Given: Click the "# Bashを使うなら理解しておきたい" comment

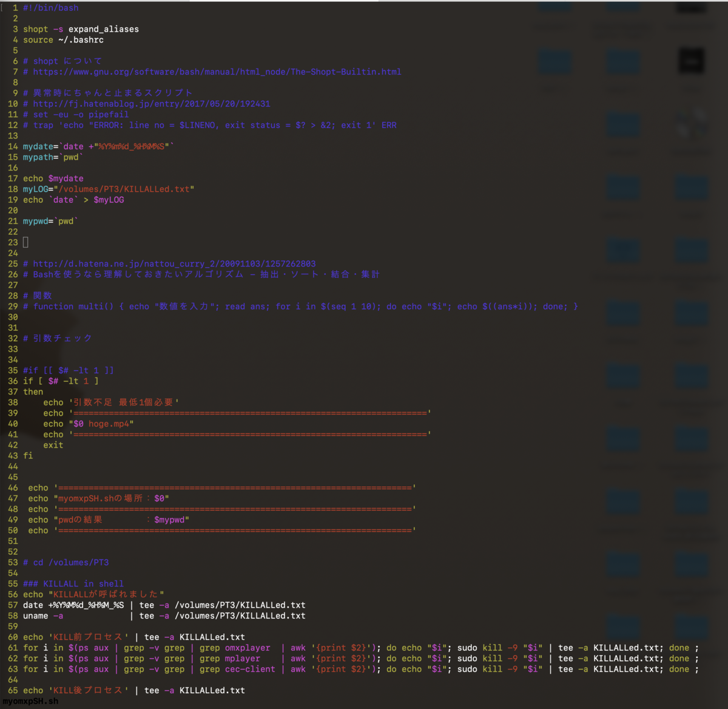Looking at the screenshot, I should point(201,274).
